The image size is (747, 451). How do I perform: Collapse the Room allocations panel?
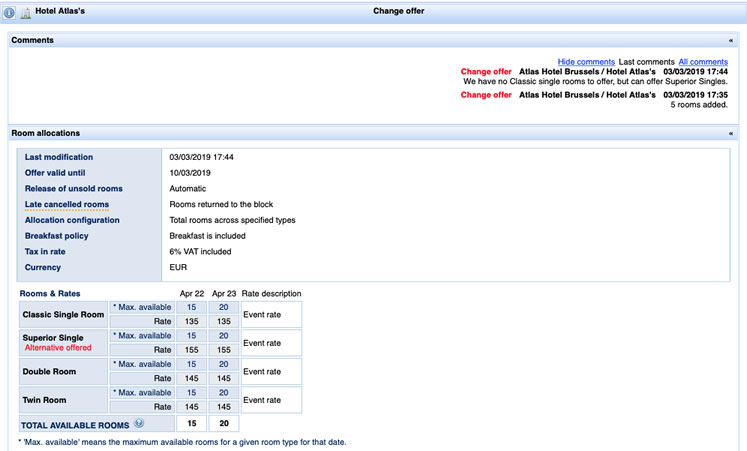coord(730,133)
